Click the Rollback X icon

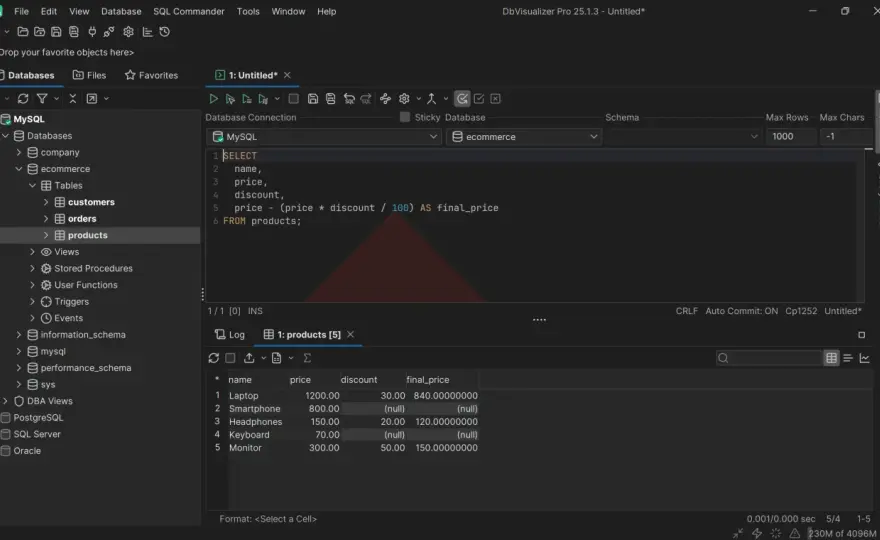[x=496, y=99]
